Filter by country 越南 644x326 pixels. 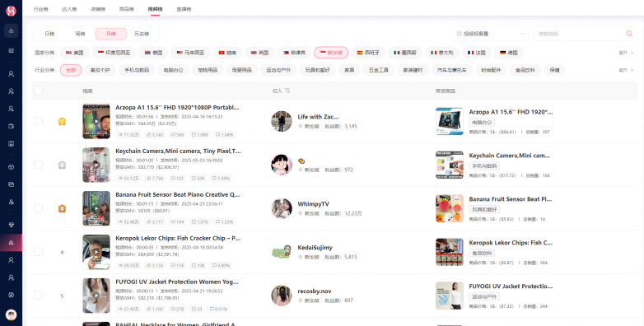227,53
